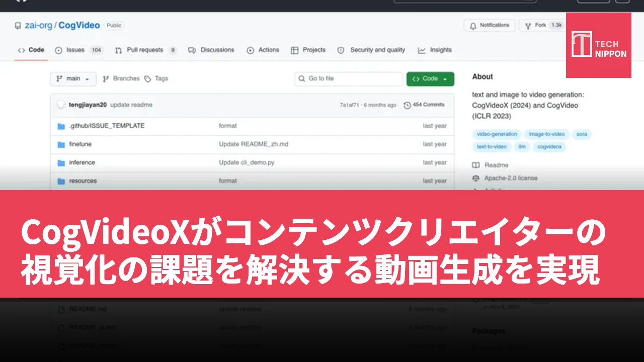The width and height of the screenshot is (644, 362).
Task: Click "last year" in the inference row
Action: point(435,162)
